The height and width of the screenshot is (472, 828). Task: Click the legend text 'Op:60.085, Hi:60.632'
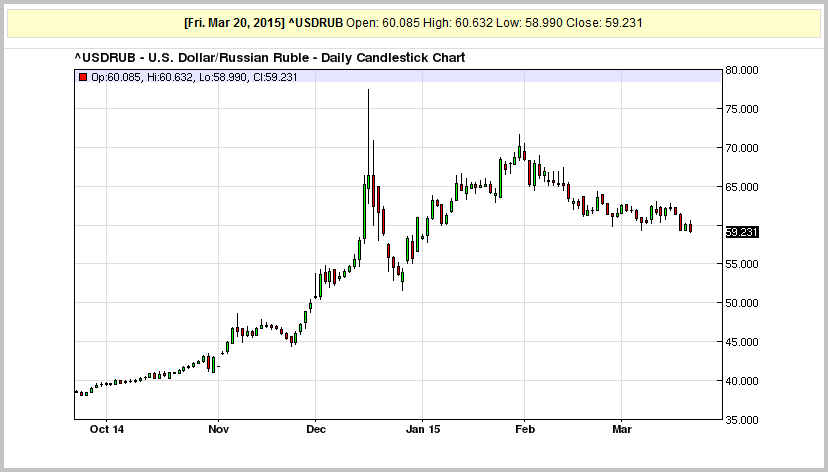point(142,77)
